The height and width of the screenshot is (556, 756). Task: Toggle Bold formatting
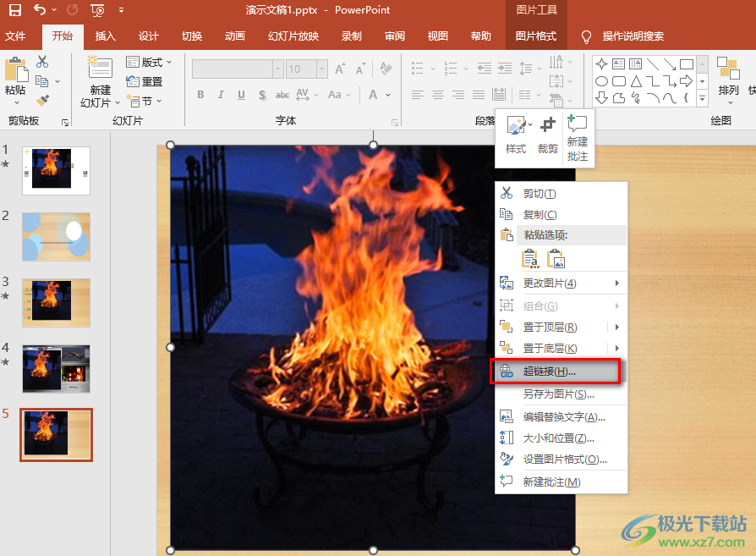coord(200,95)
